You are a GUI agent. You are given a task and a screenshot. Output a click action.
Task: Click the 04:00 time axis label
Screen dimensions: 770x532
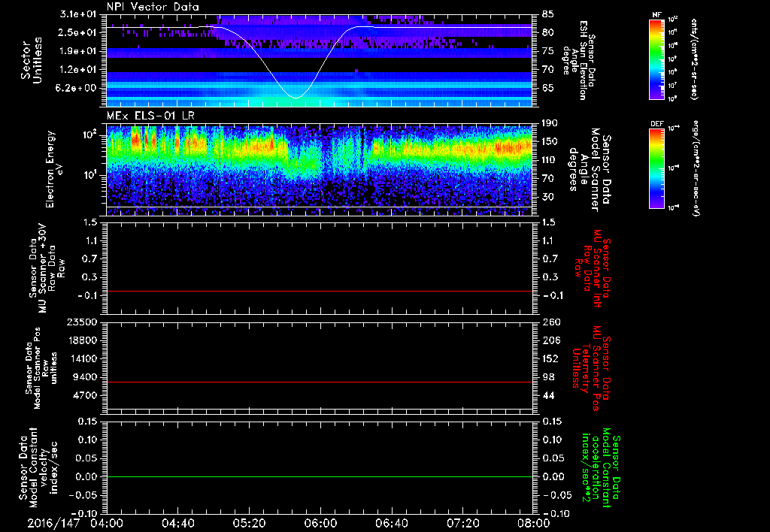tap(106, 523)
